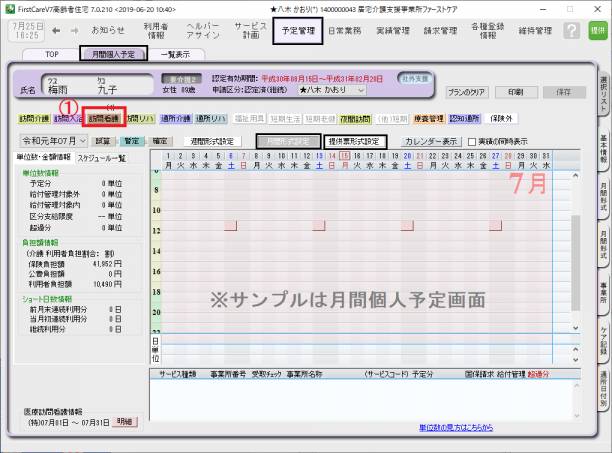612x453 pixels.
Task: Open the 予定管理 main menu
Action: coord(296,31)
